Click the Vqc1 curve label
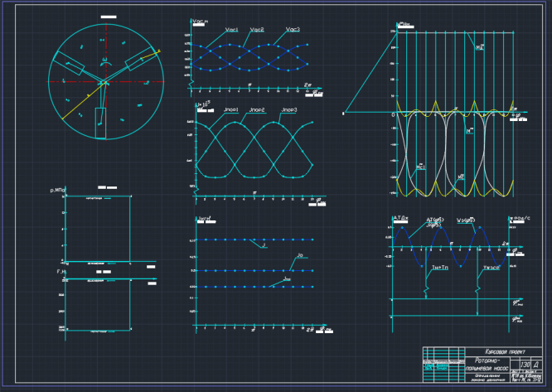 pyautogui.click(x=231, y=30)
